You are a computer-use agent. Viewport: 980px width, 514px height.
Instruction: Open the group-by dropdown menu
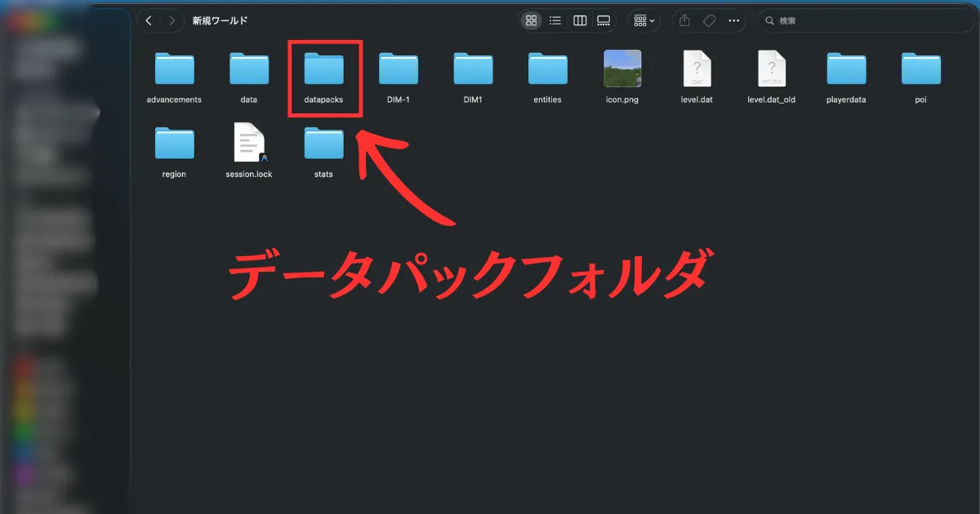tap(644, 20)
